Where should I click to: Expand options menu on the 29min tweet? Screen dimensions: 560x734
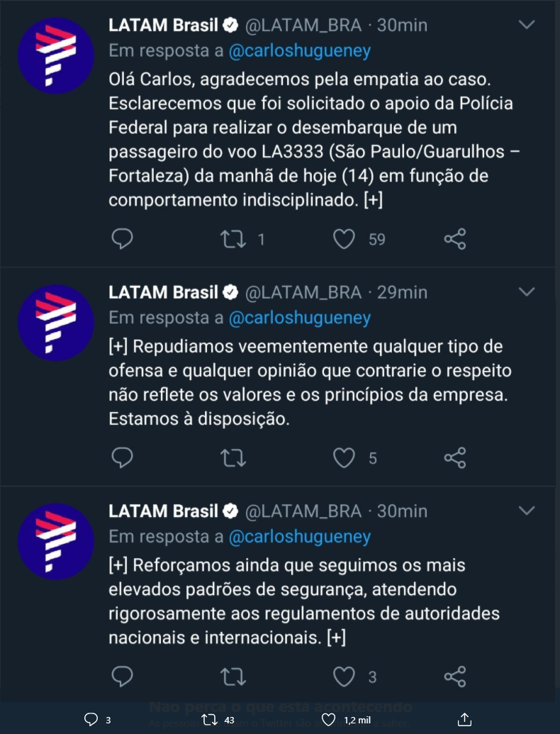tap(527, 291)
